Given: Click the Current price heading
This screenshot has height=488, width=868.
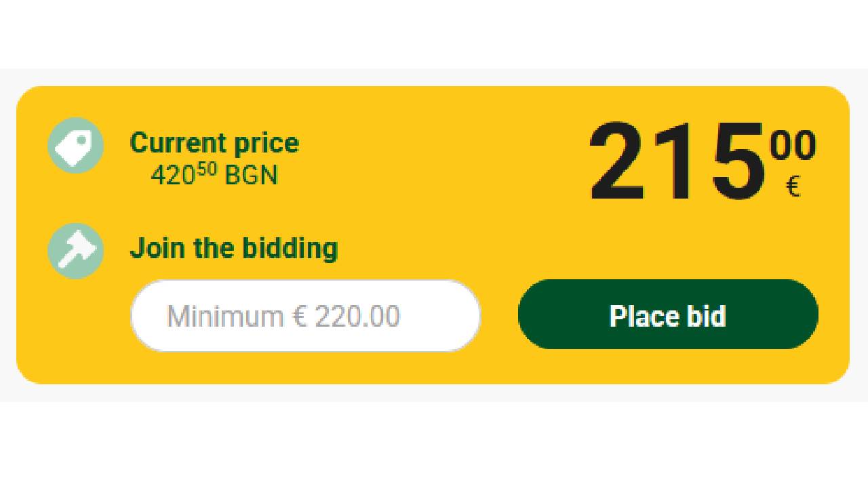Looking at the screenshot, I should click(x=214, y=143).
